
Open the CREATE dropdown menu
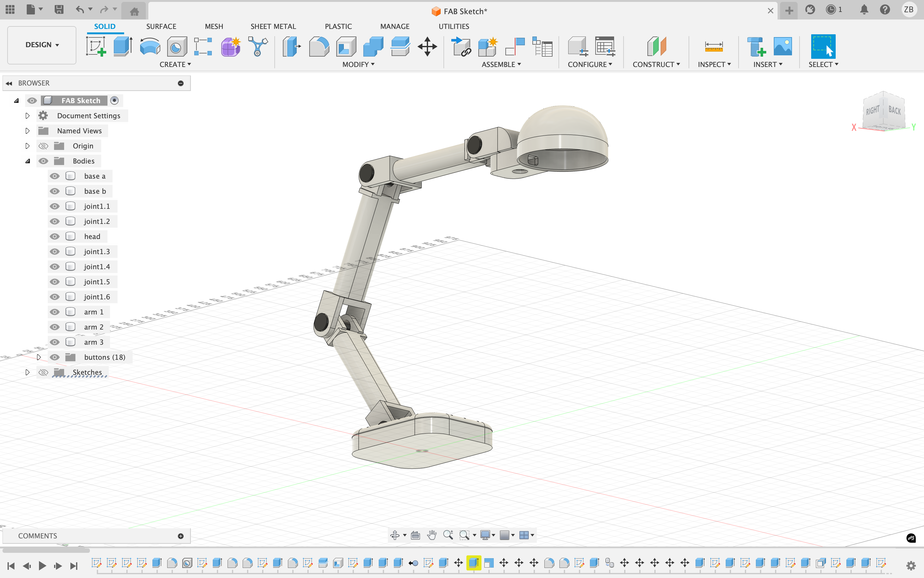(175, 64)
